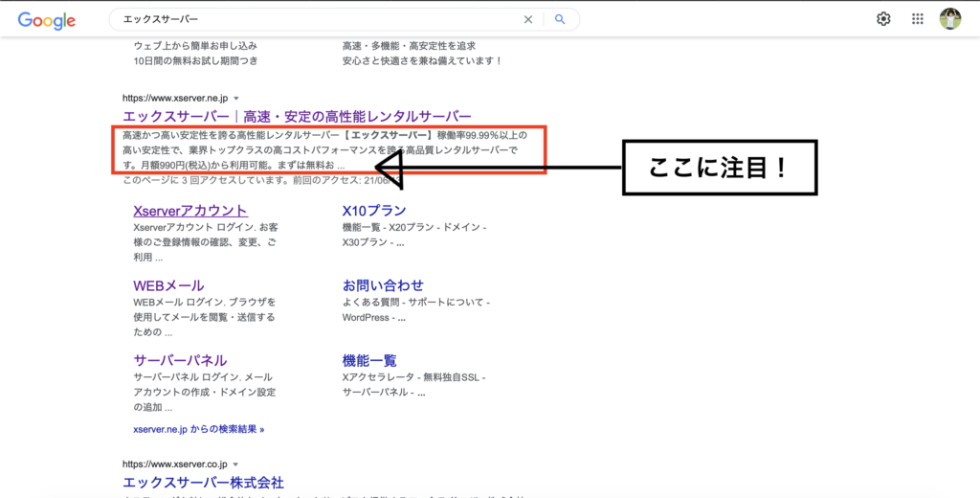Image resolution: width=980 pixels, height=498 pixels.
Task: Click the よくある質問 - サポートについて text
Action: [416, 309]
